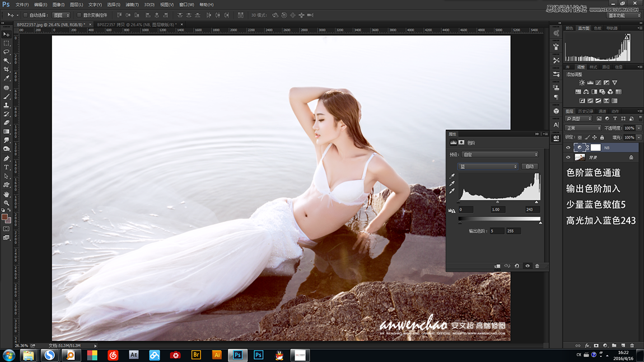
Task: Reset Levels adjustment to defaults
Action: coord(517,266)
